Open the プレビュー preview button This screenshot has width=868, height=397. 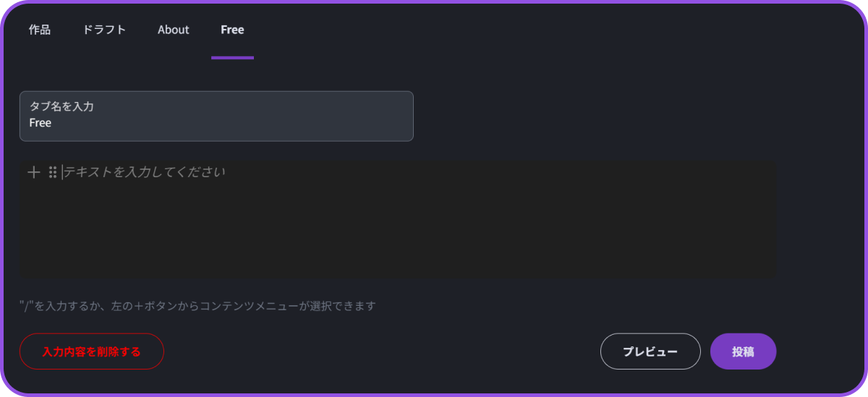click(650, 351)
